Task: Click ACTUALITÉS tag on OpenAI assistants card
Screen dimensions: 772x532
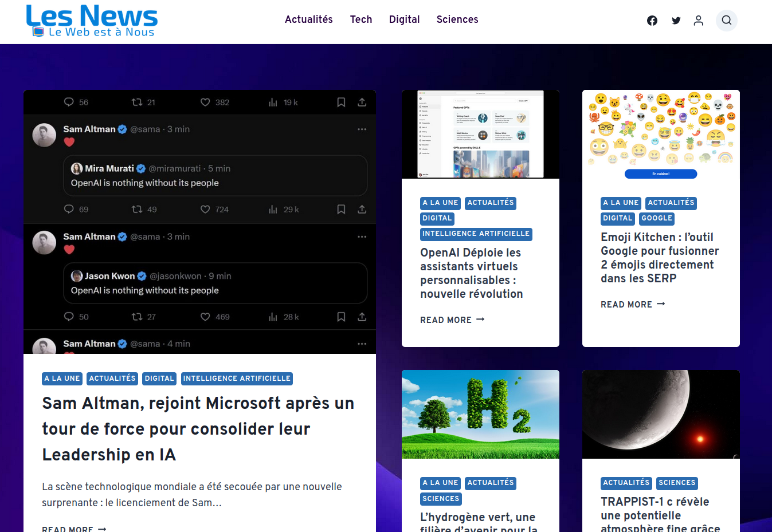Action: (x=491, y=203)
